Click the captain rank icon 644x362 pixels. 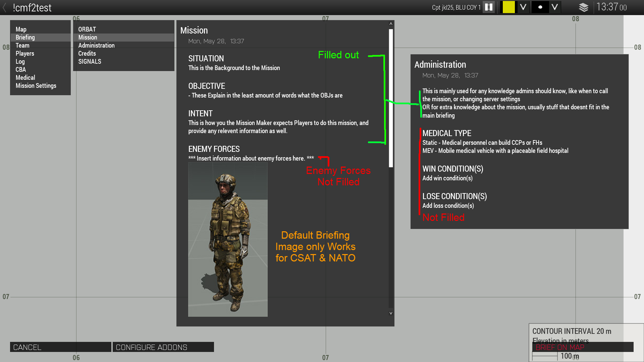point(489,7)
